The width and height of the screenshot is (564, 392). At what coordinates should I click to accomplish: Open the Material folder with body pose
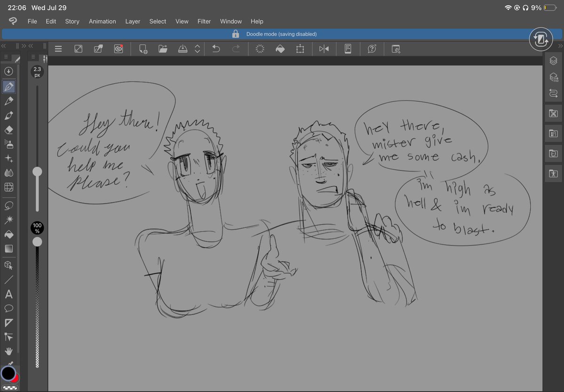[x=554, y=174]
